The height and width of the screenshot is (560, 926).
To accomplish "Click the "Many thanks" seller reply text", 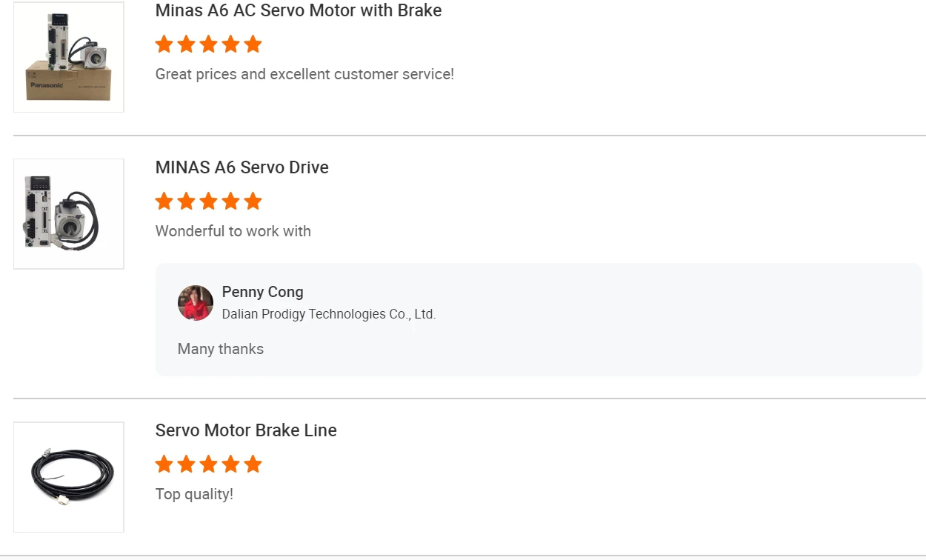I will pyautogui.click(x=221, y=349).
